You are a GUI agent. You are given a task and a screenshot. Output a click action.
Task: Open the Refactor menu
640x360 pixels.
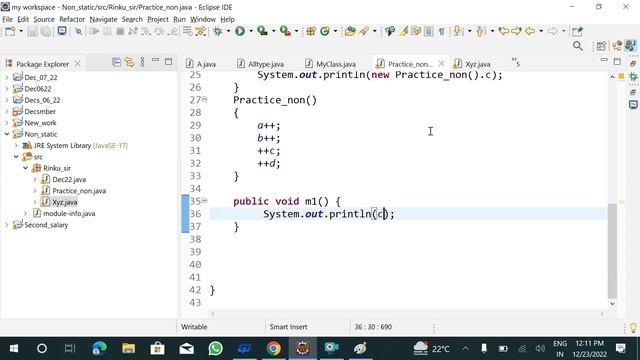click(x=72, y=19)
